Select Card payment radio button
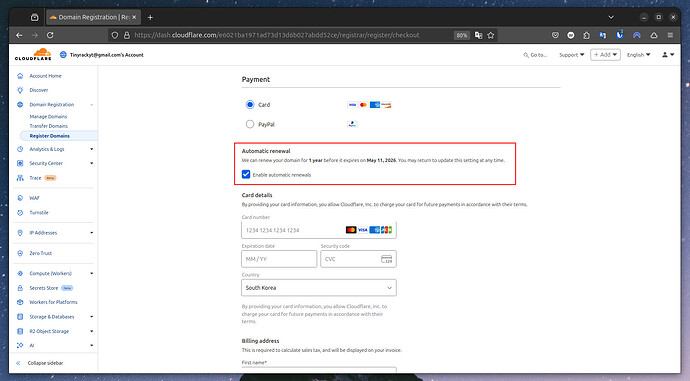 click(x=250, y=105)
